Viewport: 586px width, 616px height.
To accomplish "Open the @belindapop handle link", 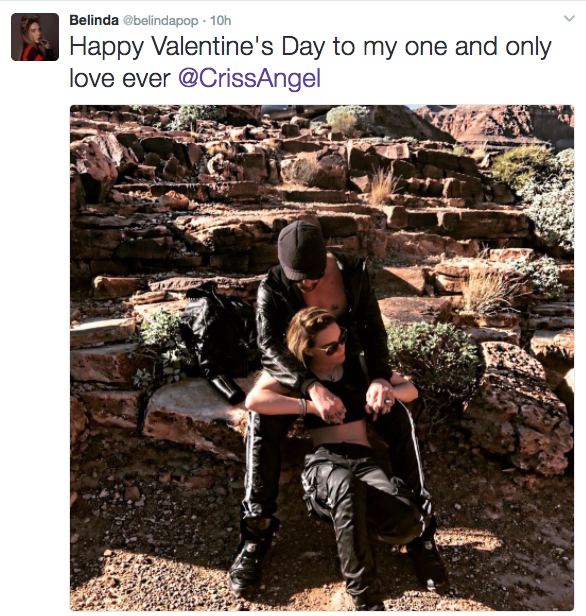I will [161, 21].
